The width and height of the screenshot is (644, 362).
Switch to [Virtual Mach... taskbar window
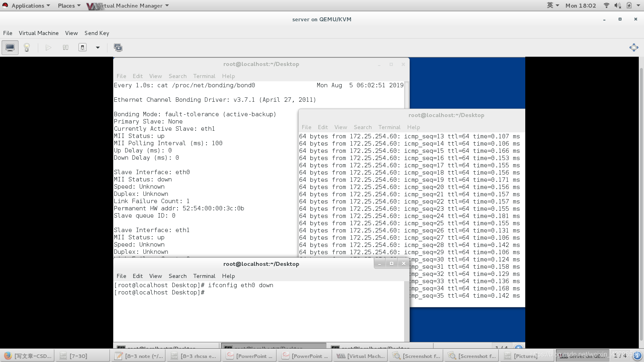click(360, 356)
